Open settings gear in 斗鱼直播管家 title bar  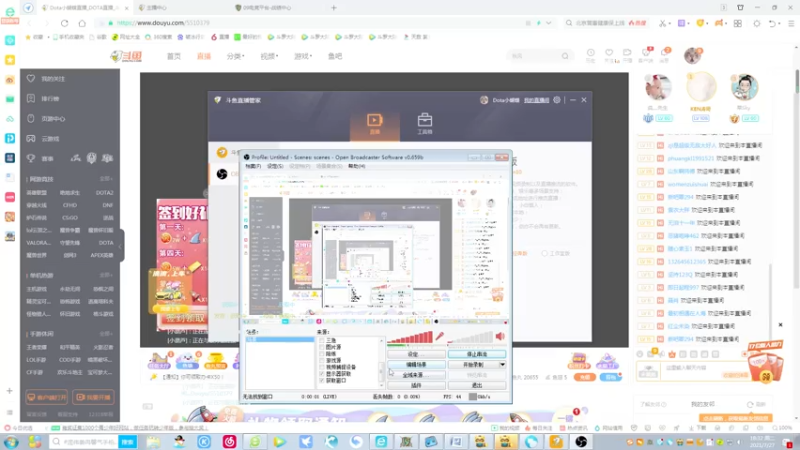pos(557,100)
